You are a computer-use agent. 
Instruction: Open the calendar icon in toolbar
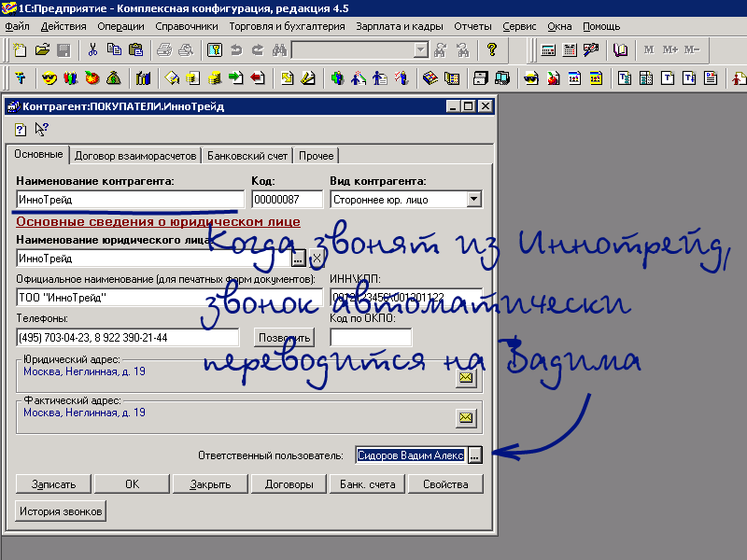[x=570, y=49]
